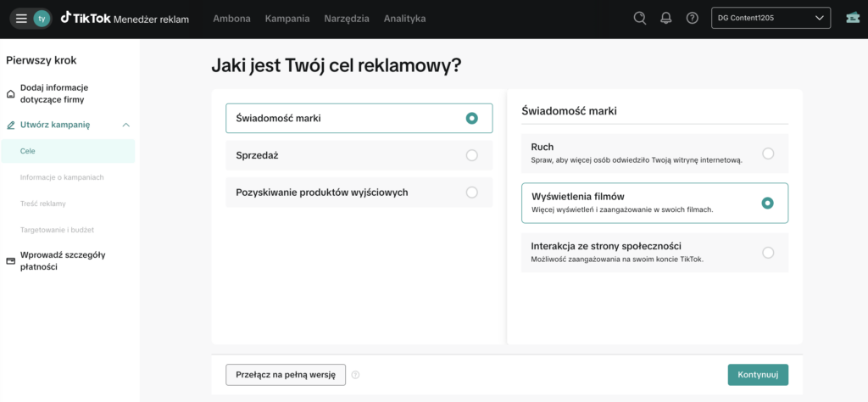Click the credit card icon for payment details
The width and height of the screenshot is (868, 402).
coord(11,261)
